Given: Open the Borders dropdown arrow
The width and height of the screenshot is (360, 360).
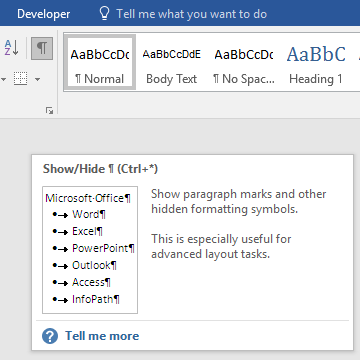Looking at the screenshot, I should (37, 79).
